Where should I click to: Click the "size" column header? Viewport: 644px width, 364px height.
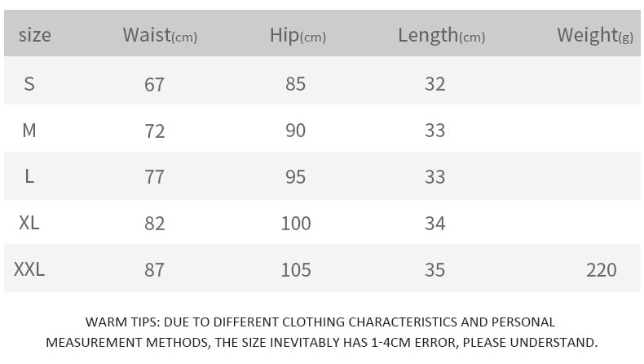pos(34,35)
